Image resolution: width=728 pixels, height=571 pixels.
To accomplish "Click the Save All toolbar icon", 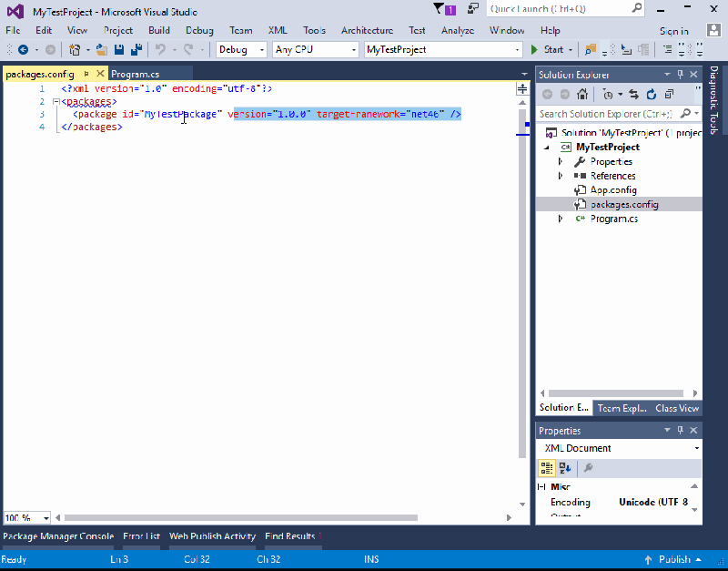I will coord(138,49).
